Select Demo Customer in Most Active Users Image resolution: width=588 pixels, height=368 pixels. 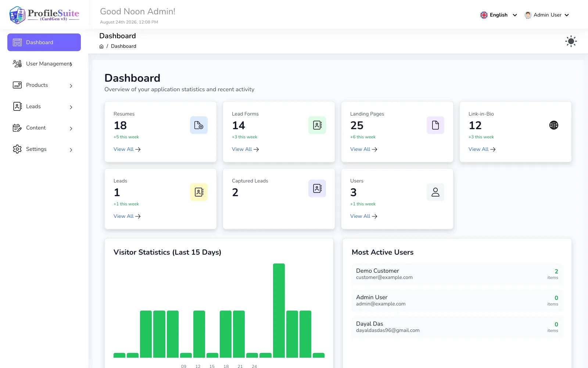457,274
